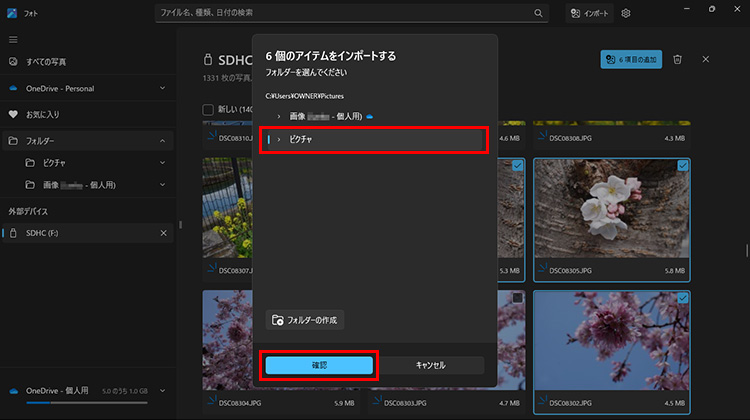Click the キャンセル button
The height and width of the screenshot is (420, 750).
(430, 365)
